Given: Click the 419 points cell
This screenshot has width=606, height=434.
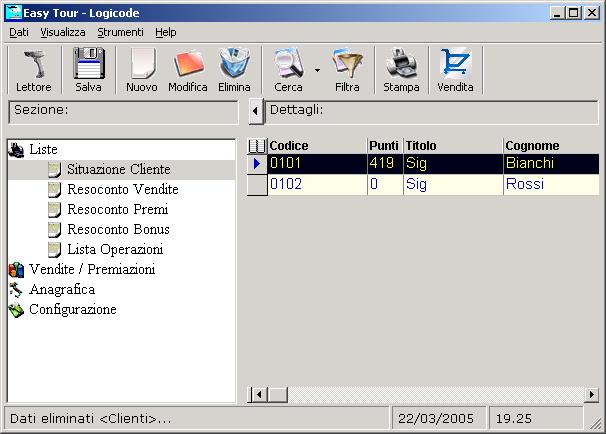Looking at the screenshot, I should (385, 164).
